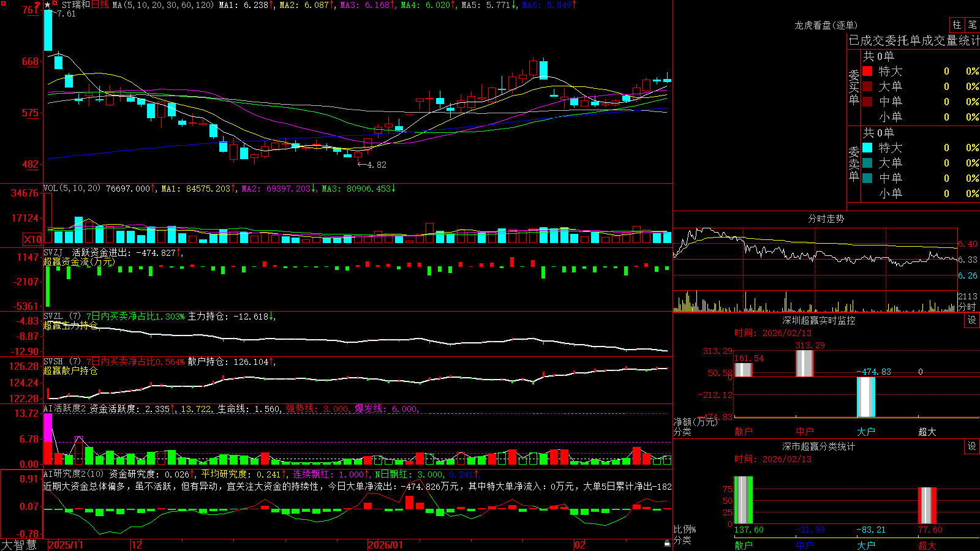Click the 生命线: 1.560 label
Screen dimensions: 980x551
click(249, 409)
